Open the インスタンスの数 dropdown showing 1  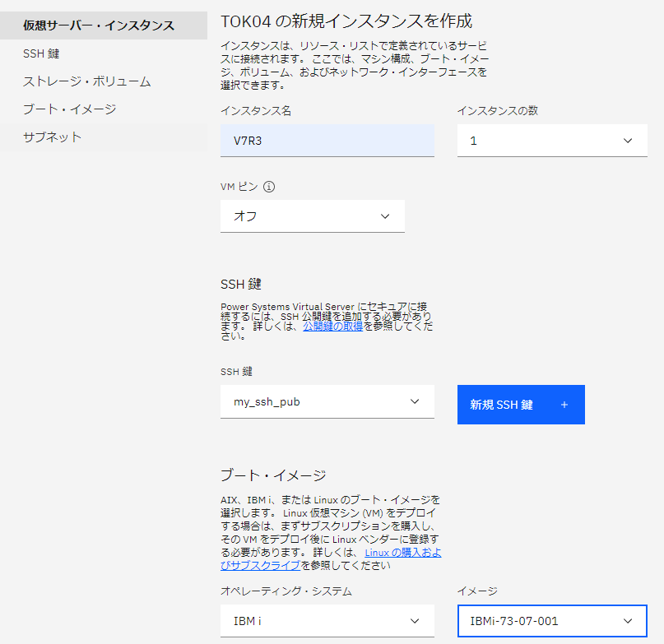tap(551, 140)
